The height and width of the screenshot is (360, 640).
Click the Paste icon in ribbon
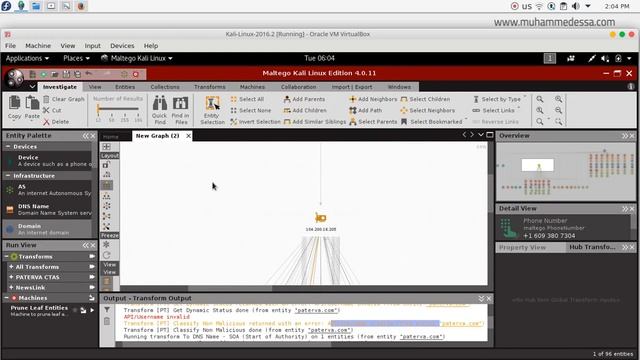[x=32, y=107]
